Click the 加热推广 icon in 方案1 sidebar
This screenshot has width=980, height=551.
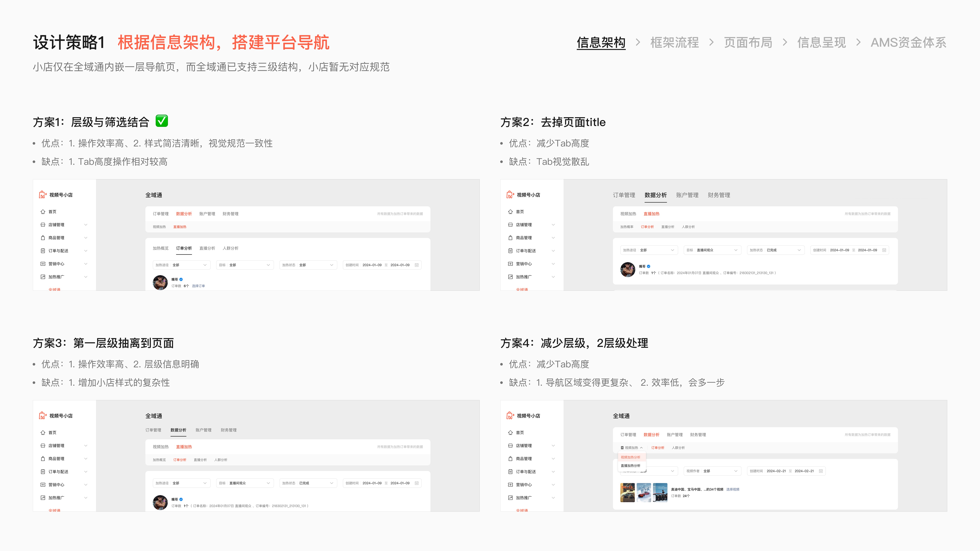[x=43, y=277]
